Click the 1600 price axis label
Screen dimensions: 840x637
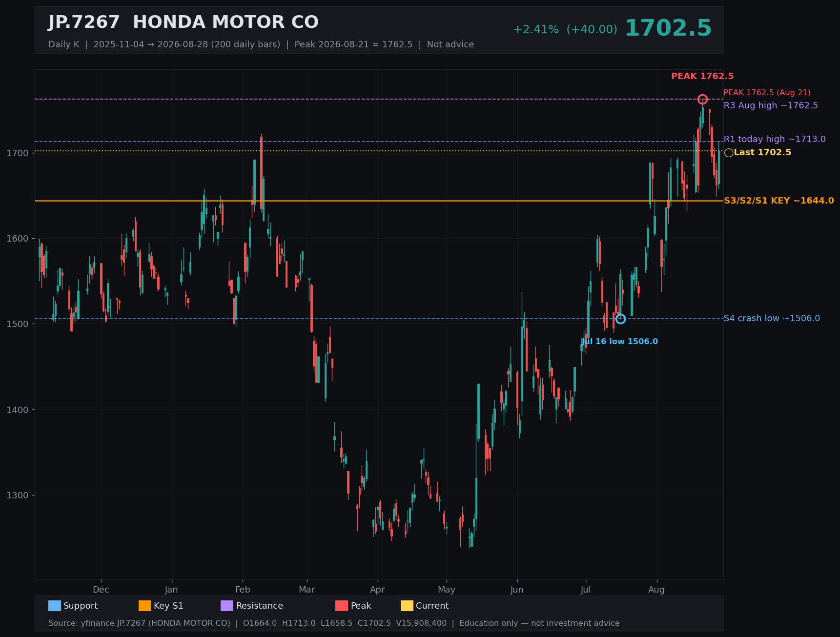click(x=18, y=239)
